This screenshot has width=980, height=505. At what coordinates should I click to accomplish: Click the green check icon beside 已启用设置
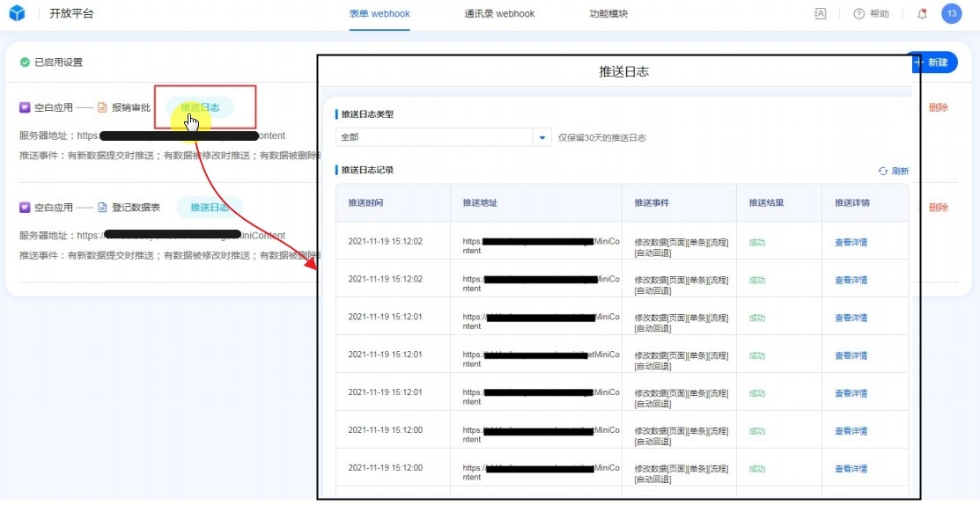(25, 62)
